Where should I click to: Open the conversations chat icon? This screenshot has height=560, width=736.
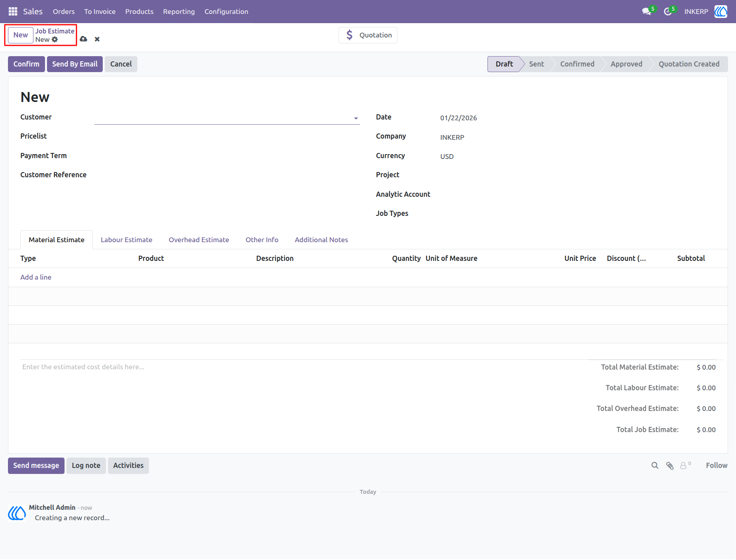click(646, 12)
